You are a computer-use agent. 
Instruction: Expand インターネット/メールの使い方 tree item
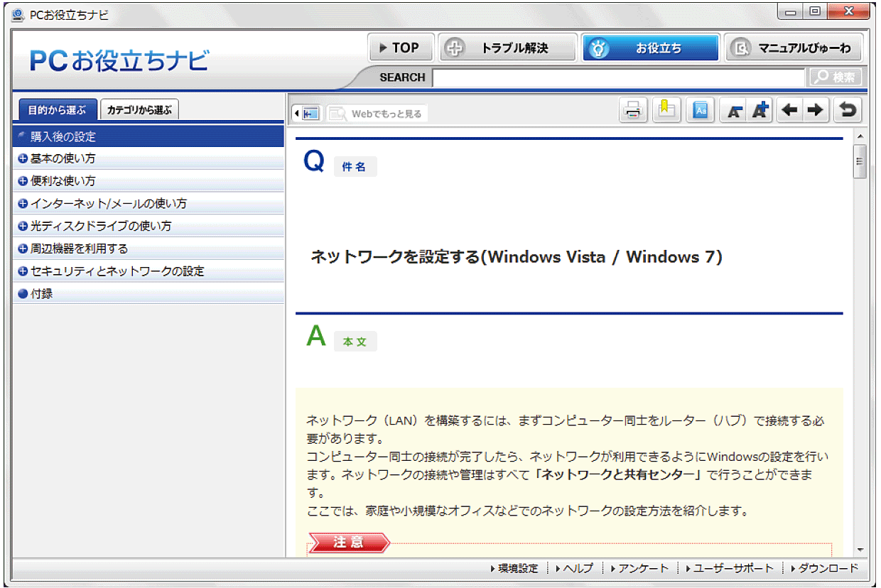23,204
